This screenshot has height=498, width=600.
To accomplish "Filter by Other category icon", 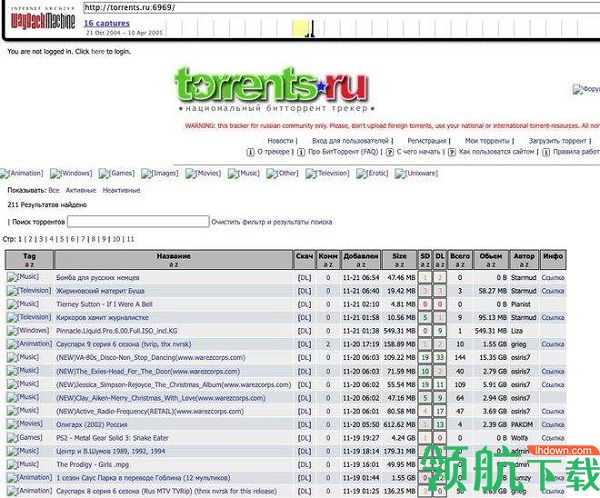I will (x=282, y=173).
